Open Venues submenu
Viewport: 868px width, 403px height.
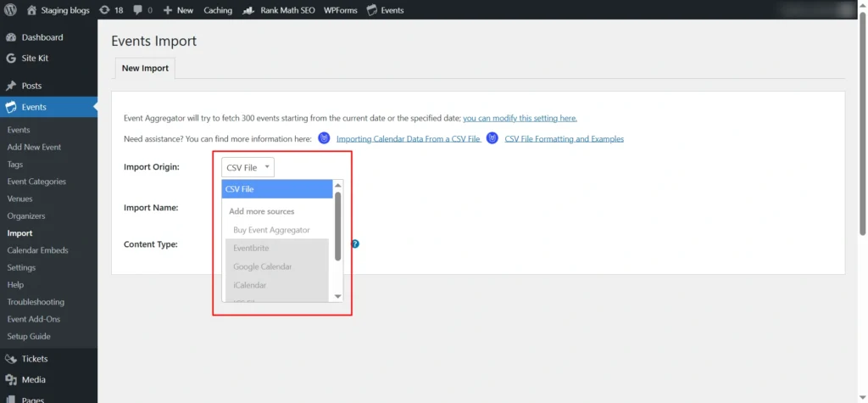click(20, 199)
